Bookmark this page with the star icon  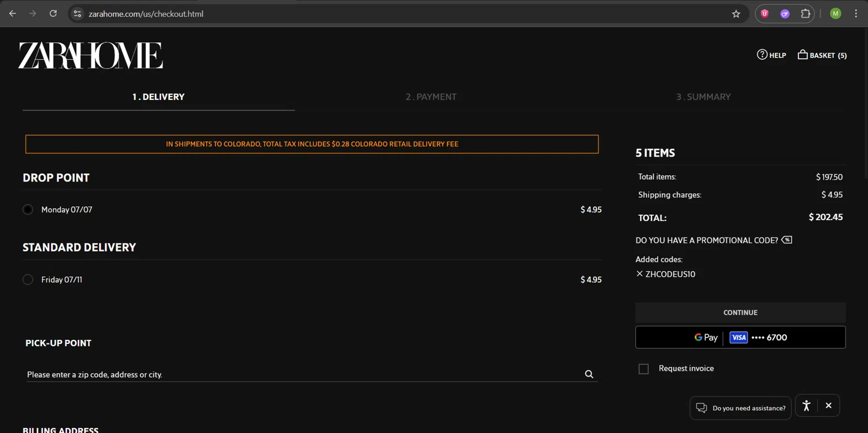pyautogui.click(x=736, y=14)
